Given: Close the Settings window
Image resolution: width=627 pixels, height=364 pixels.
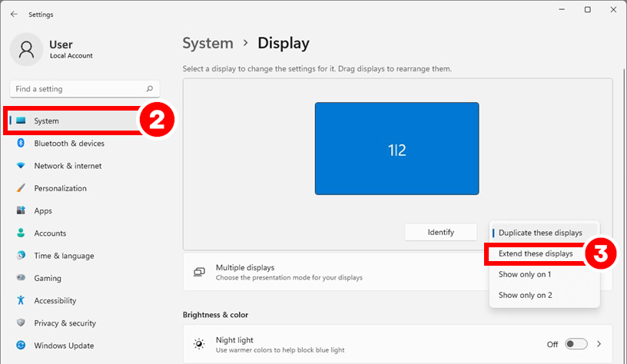Looking at the screenshot, I should pyautogui.click(x=613, y=9).
